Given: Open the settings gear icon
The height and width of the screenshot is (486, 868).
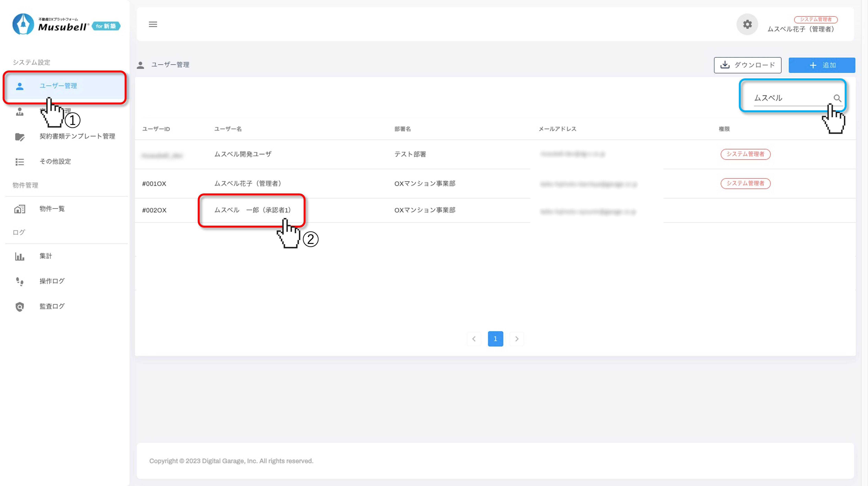Looking at the screenshot, I should click(747, 24).
